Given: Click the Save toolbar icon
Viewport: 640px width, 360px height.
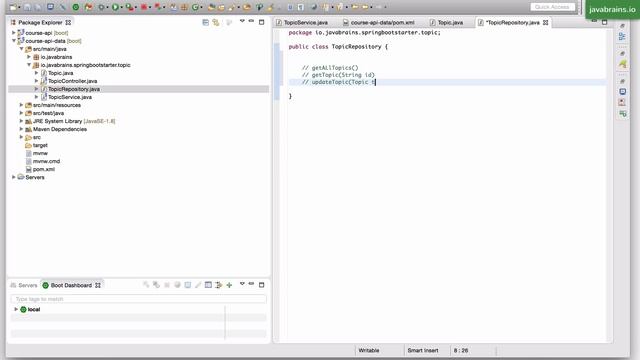Looking at the screenshot, I should point(27,7).
